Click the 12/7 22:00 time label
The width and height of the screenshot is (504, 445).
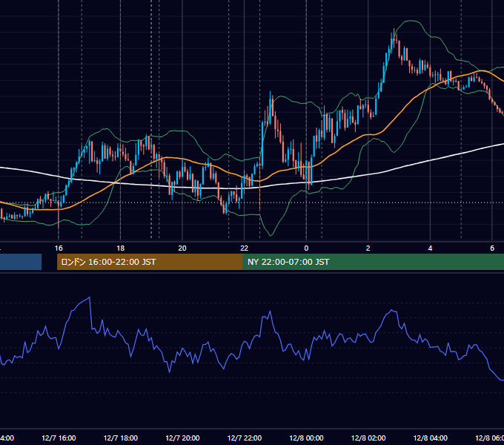pyautogui.click(x=245, y=438)
